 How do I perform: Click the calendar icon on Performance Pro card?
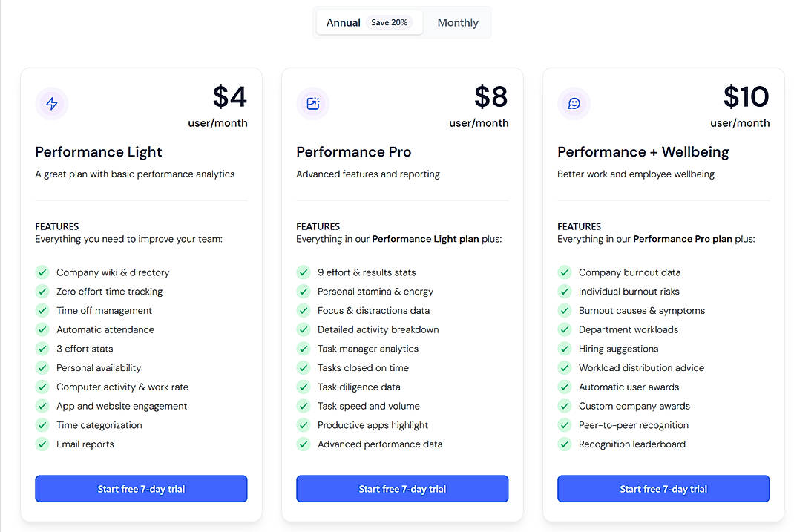tap(312, 104)
